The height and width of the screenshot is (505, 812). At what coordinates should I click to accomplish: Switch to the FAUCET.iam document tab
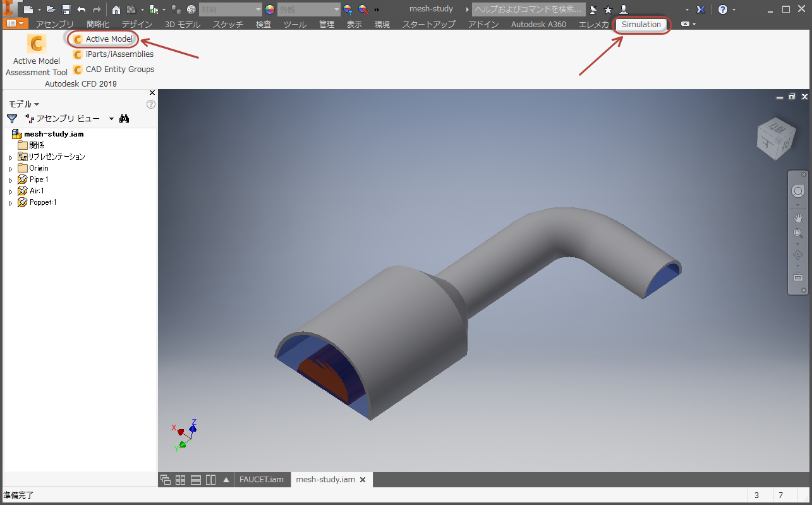pos(261,480)
